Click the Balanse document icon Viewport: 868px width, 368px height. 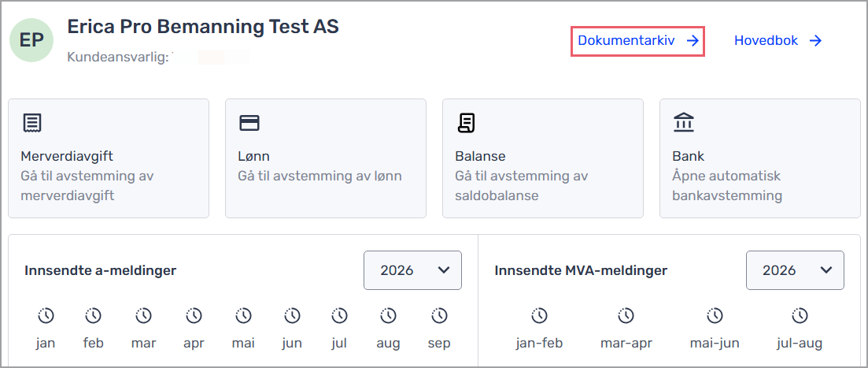coord(467,123)
